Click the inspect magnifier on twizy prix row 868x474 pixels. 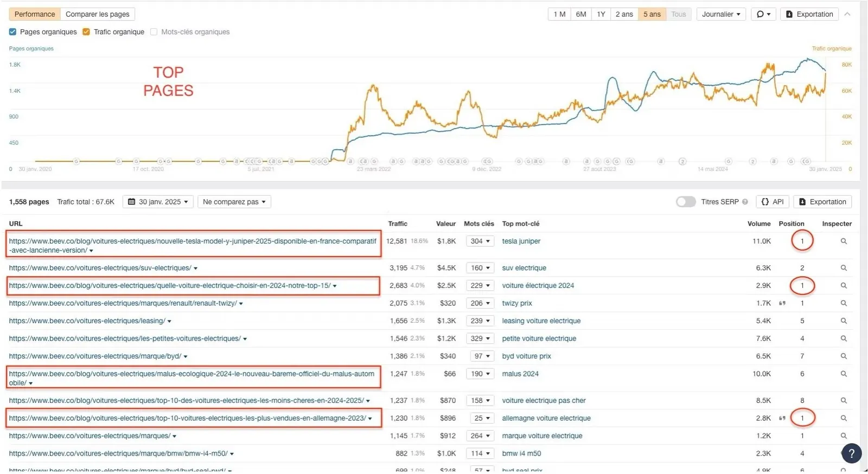[844, 303]
